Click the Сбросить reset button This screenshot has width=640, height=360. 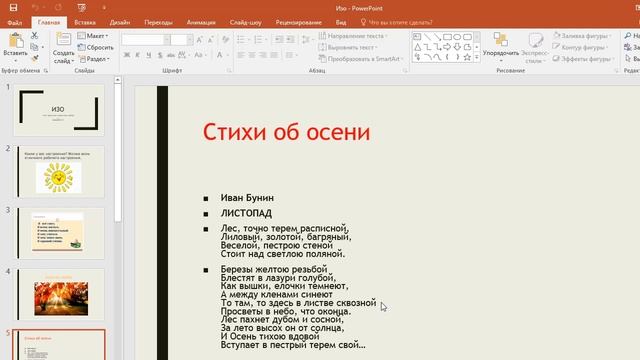point(96,47)
